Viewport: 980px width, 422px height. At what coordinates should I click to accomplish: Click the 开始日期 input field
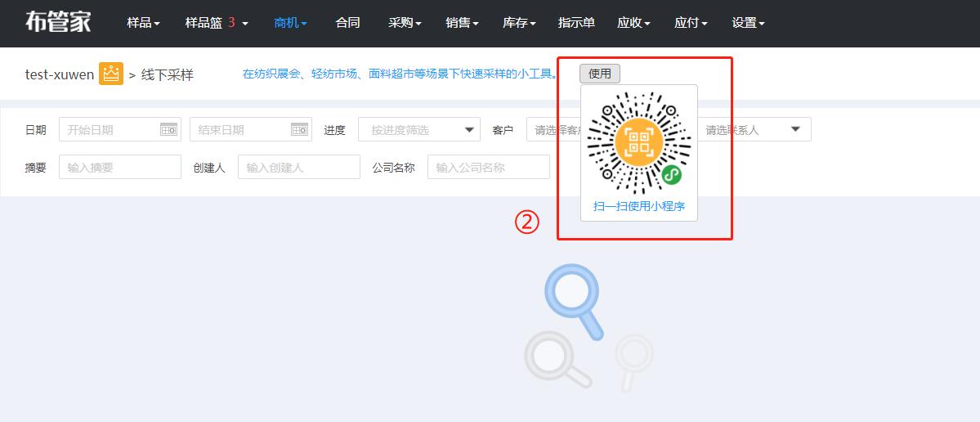120,129
